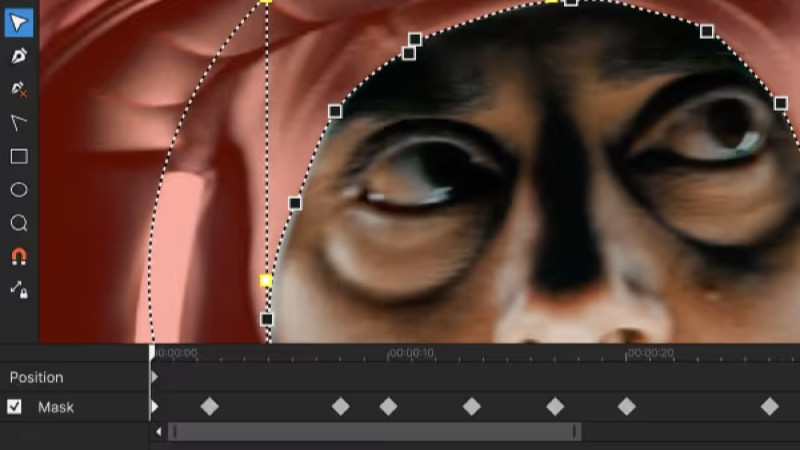
Task: Select the Pen tool for mask points
Action: pyautogui.click(x=19, y=56)
